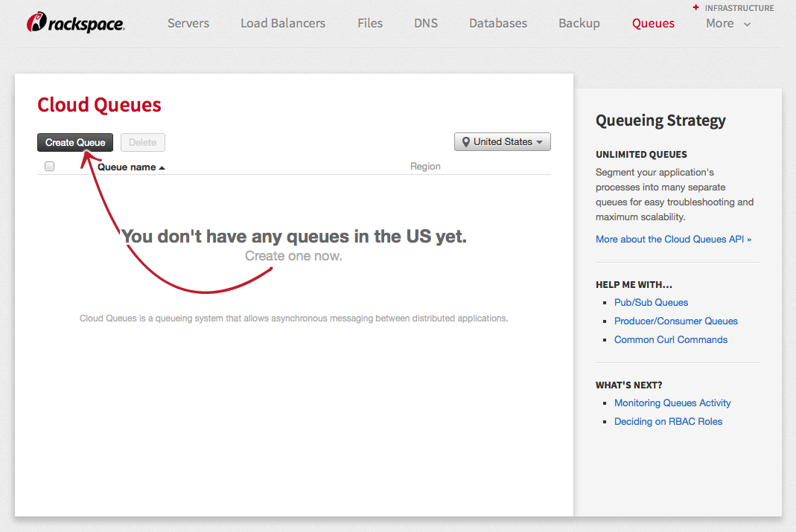Open More about the Cloud Queues API

pyautogui.click(x=673, y=240)
